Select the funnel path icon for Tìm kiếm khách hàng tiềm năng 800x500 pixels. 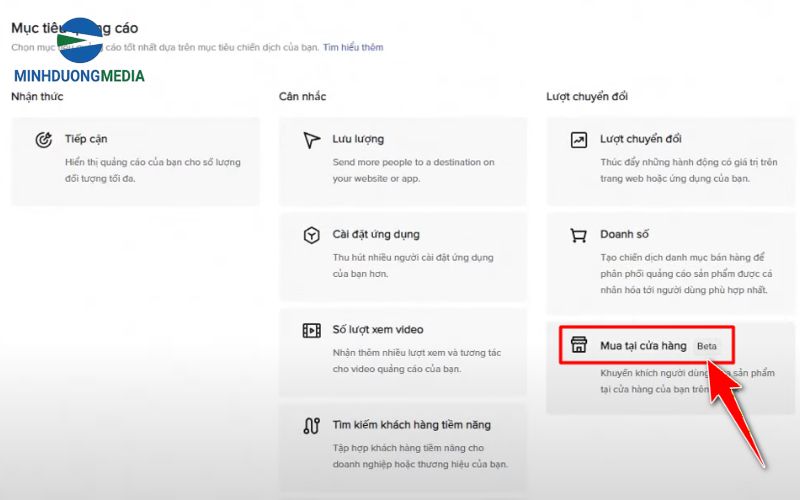click(311, 425)
